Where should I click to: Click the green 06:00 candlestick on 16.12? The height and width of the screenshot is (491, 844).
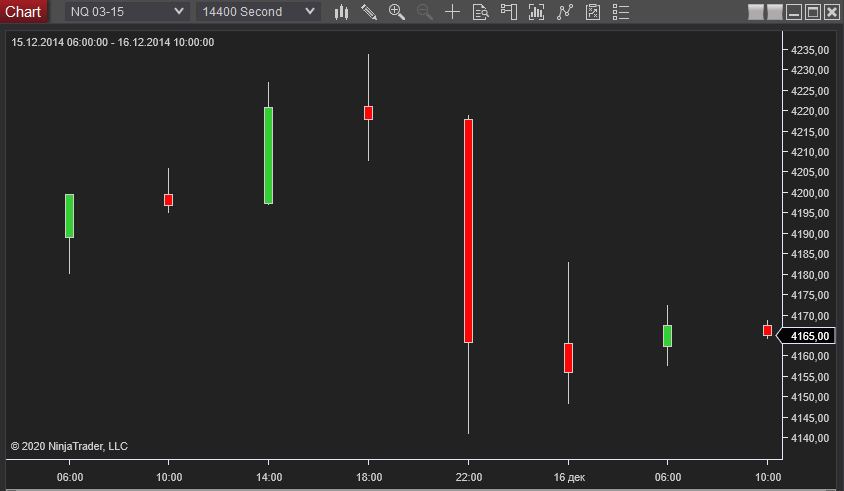tap(667, 336)
